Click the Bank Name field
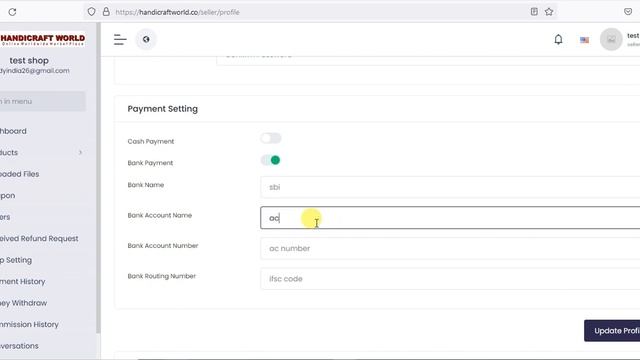The height and width of the screenshot is (360, 640). click(450, 187)
